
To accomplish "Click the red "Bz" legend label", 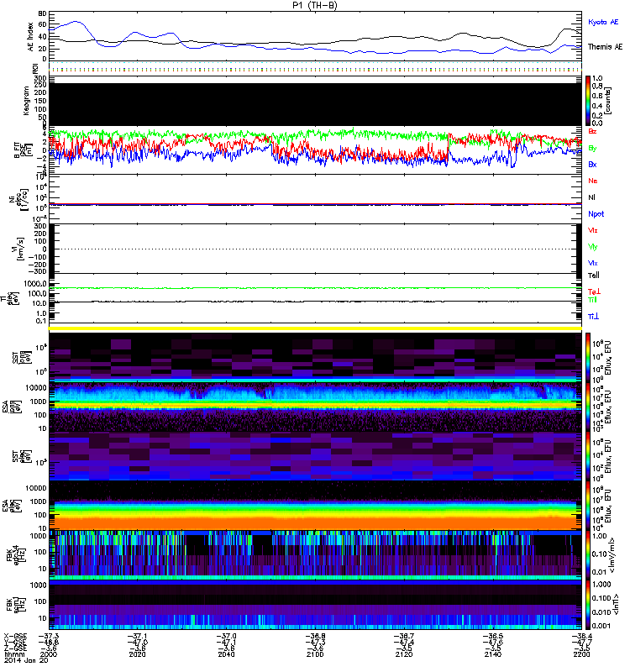I will point(592,131).
